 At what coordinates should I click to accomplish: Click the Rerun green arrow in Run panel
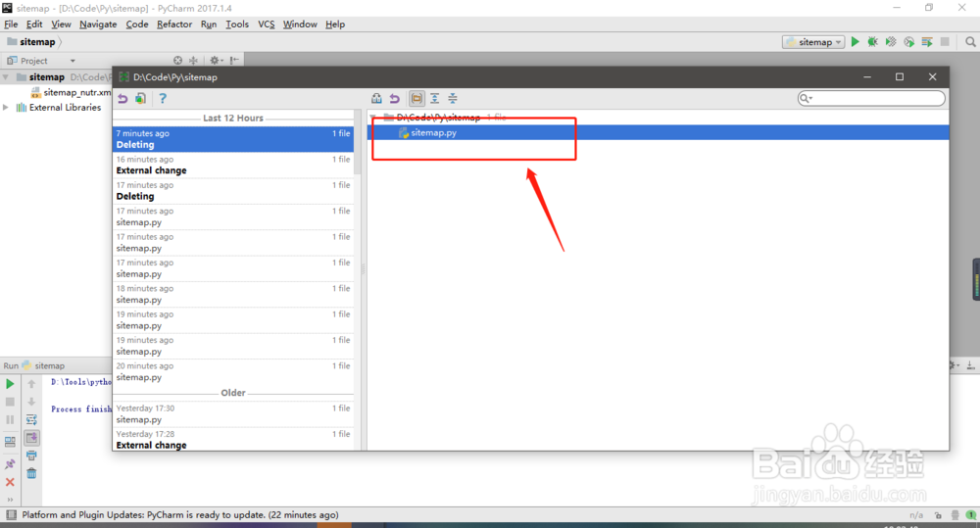(x=10, y=384)
